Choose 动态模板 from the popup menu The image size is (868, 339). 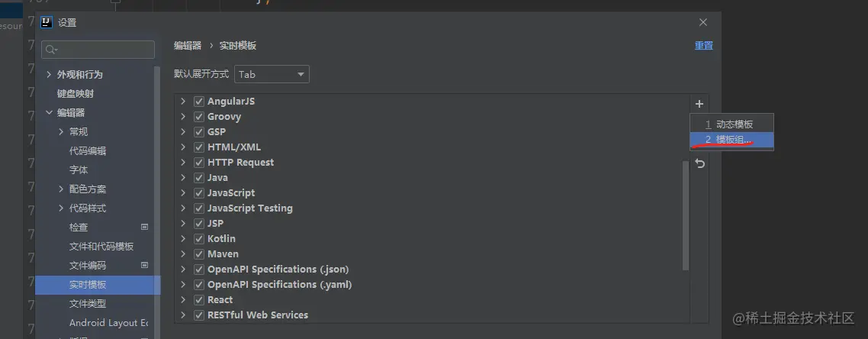(731, 124)
